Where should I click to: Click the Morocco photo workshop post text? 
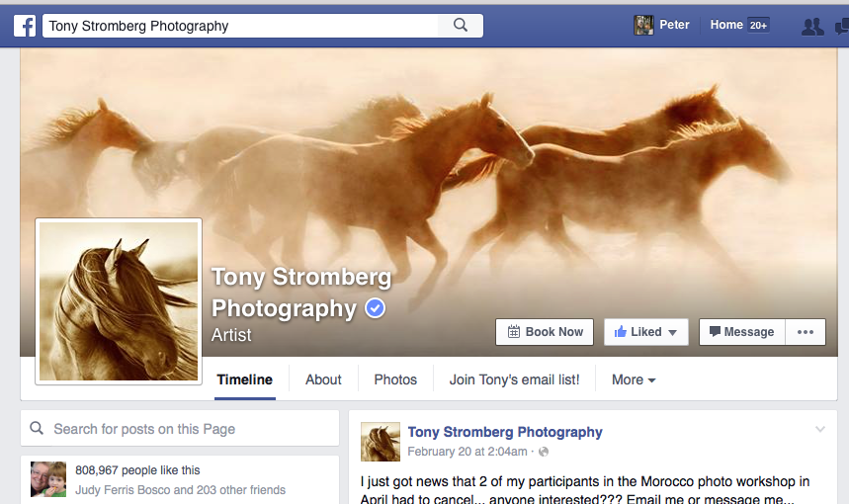(585, 490)
